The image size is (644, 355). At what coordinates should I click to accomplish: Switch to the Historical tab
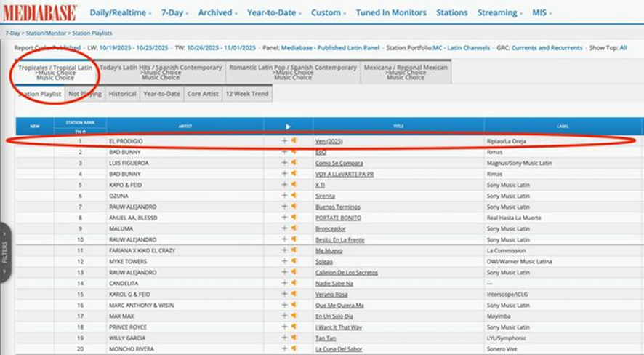pos(122,94)
